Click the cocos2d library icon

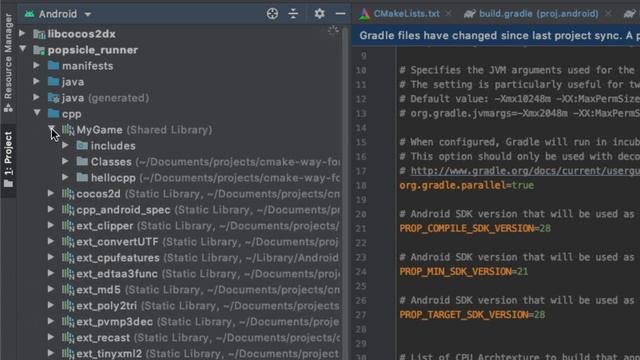(68, 193)
